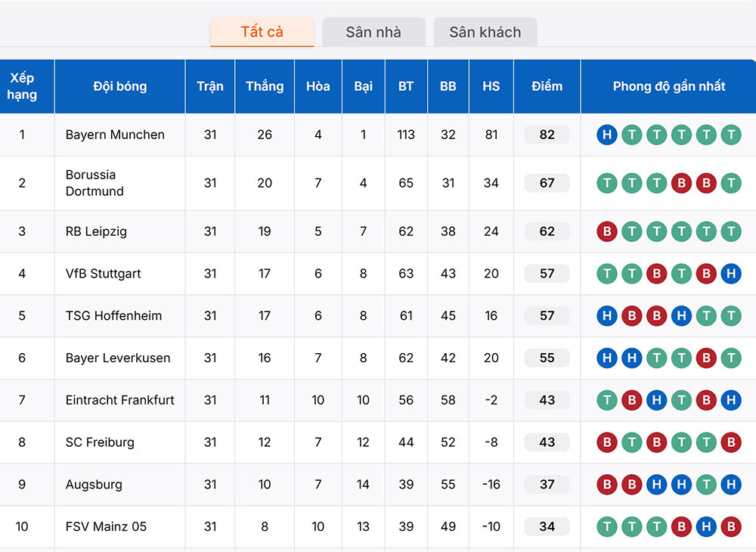Click the red B form icon for RB Leipzig

click(x=607, y=231)
